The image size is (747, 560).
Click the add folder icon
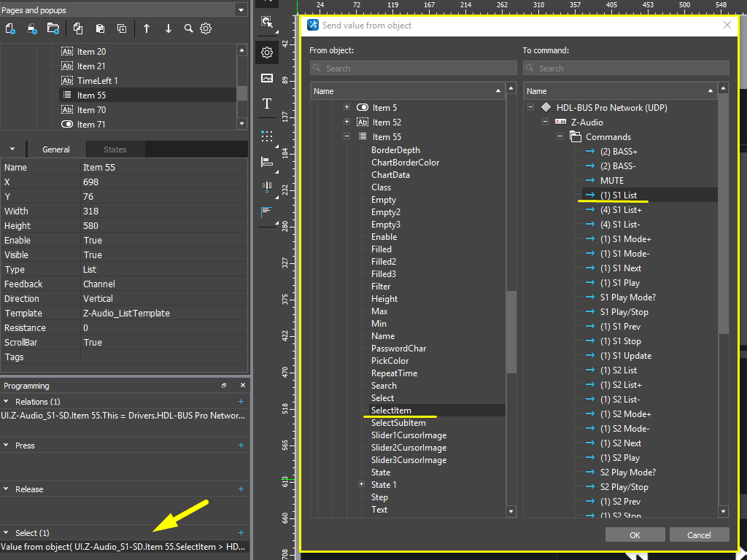(x=53, y=28)
